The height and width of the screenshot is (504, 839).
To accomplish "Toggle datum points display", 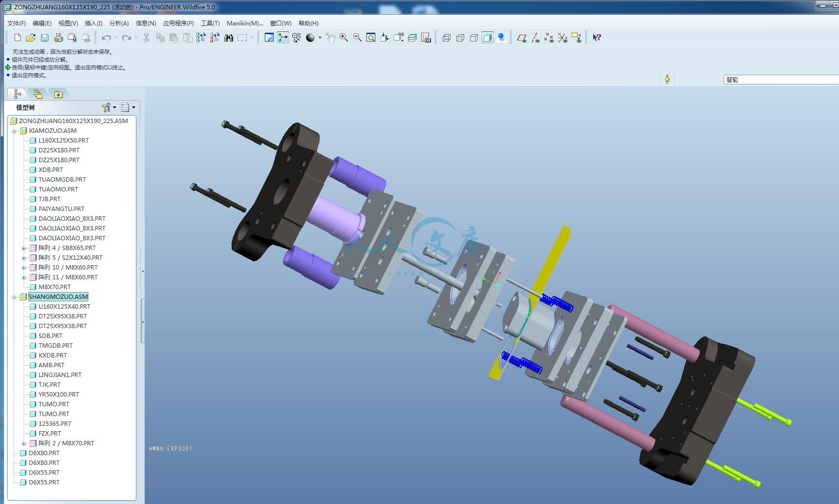I will (x=549, y=38).
